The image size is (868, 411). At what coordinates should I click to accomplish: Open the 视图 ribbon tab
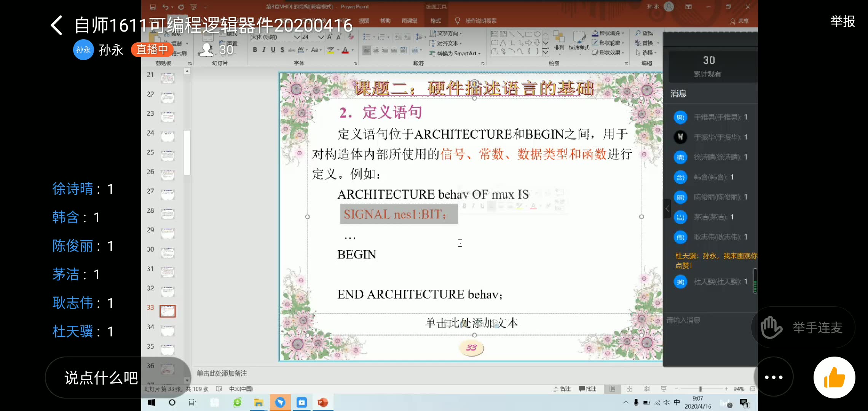[x=364, y=21]
